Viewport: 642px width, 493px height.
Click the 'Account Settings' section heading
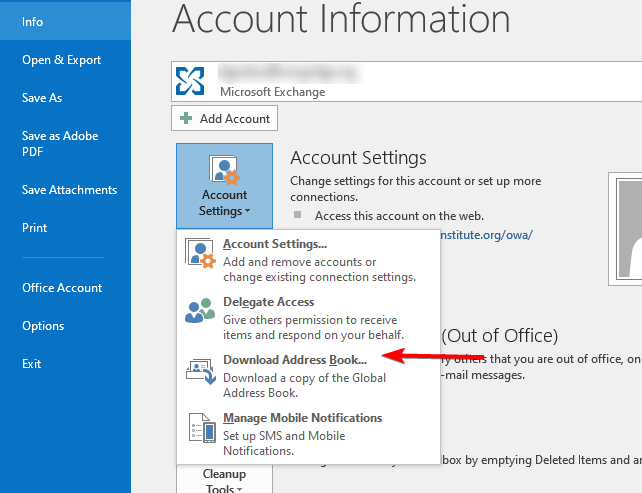tap(358, 158)
